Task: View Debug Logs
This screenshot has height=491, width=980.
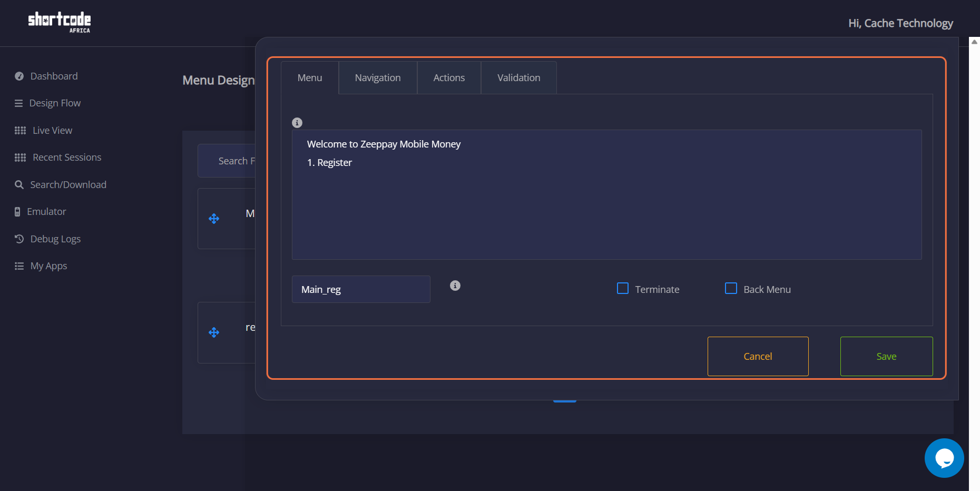Action: pos(55,239)
